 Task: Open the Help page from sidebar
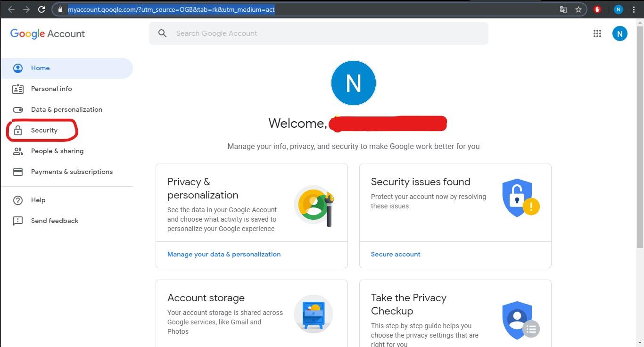(x=38, y=200)
